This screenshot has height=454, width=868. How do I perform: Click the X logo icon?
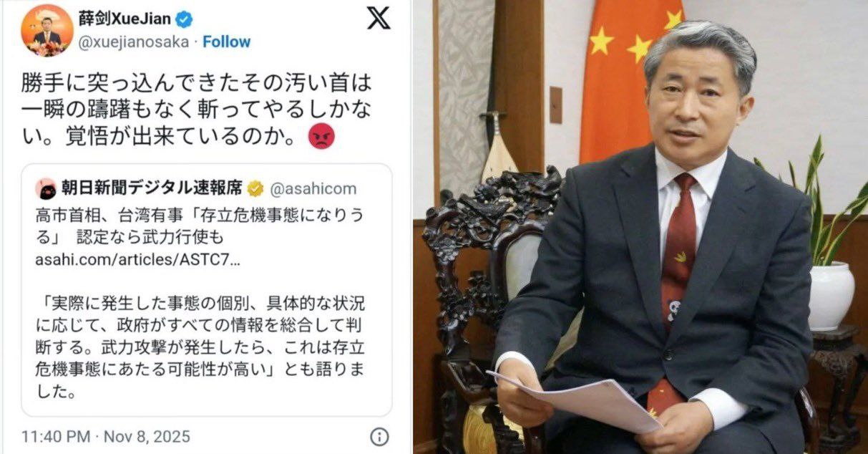pos(379,18)
